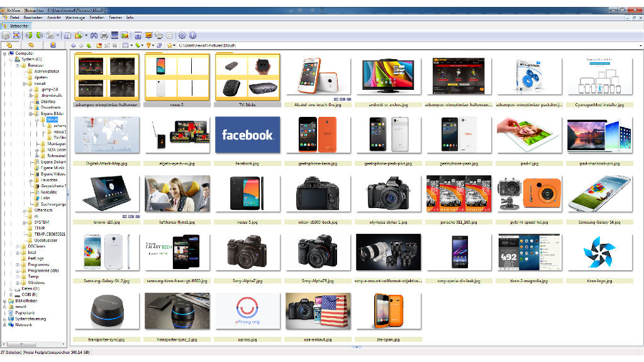The width and height of the screenshot is (644, 362).
Task: Click the printer icon in the toolbar
Action: 104,36
